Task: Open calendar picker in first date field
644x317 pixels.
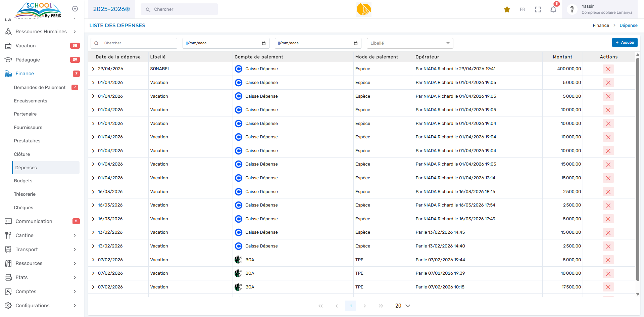Action: [263, 43]
